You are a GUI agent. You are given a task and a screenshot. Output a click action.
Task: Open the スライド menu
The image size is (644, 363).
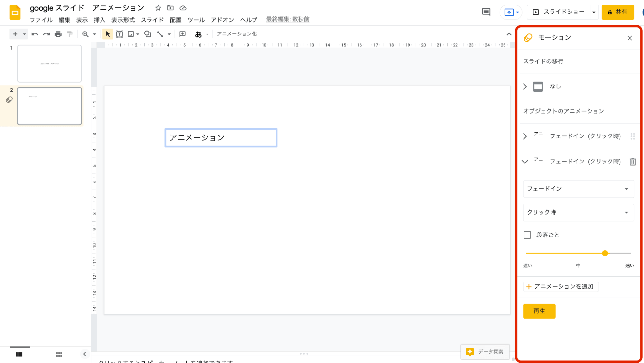[152, 20]
